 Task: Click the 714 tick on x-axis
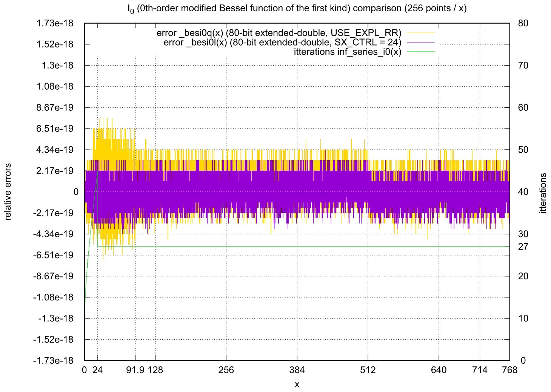tap(480, 370)
